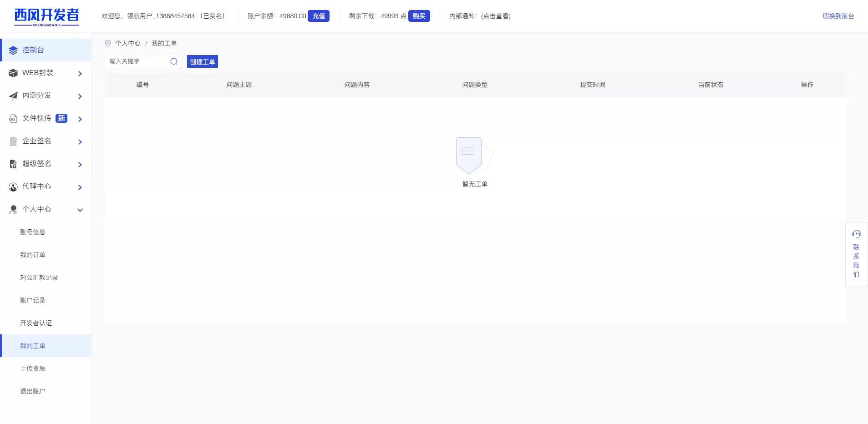Viewport: 868px width, 424px height.
Task: Click the 文件快传 file transfer icon
Action: click(12, 118)
